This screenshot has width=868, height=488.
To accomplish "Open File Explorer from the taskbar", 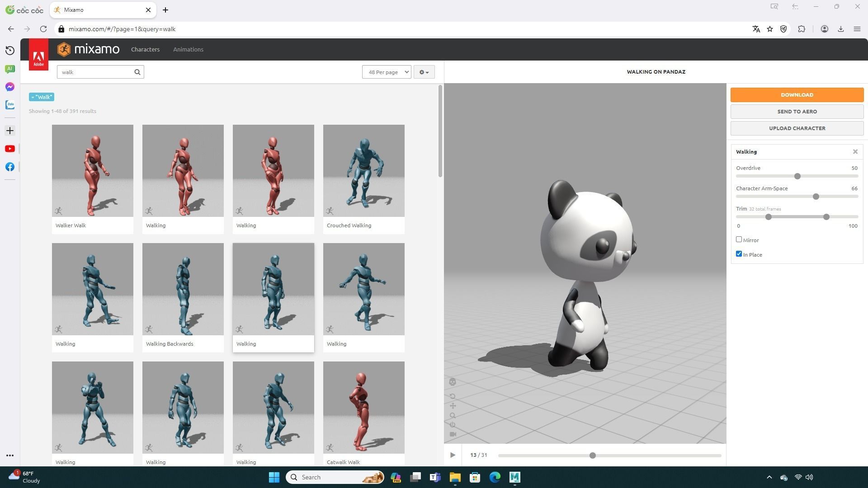I will coord(455,477).
